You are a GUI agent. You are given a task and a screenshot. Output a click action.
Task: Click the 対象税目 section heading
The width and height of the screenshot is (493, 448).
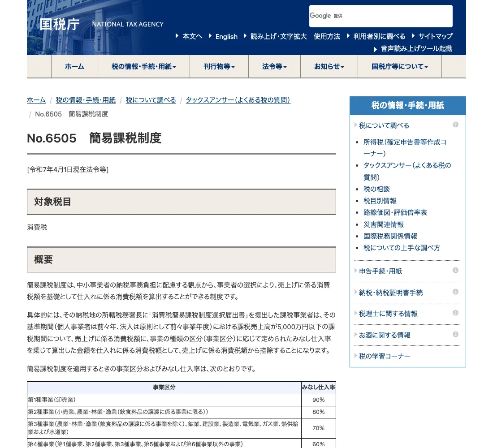182,202
